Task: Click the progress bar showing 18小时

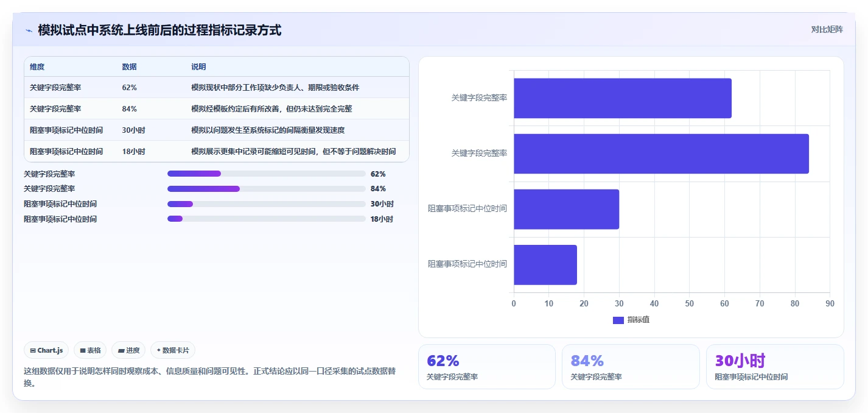Action: 267,219
